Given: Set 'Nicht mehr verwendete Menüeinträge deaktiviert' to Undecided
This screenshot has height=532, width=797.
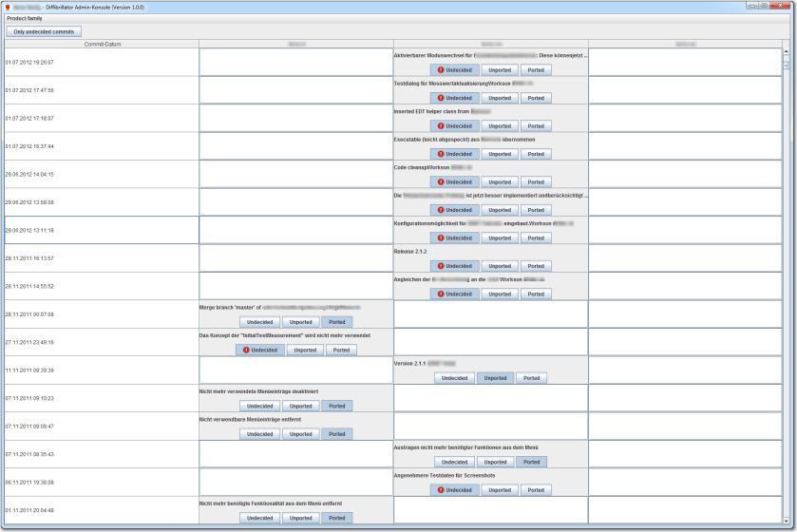Looking at the screenshot, I should (x=259, y=406).
